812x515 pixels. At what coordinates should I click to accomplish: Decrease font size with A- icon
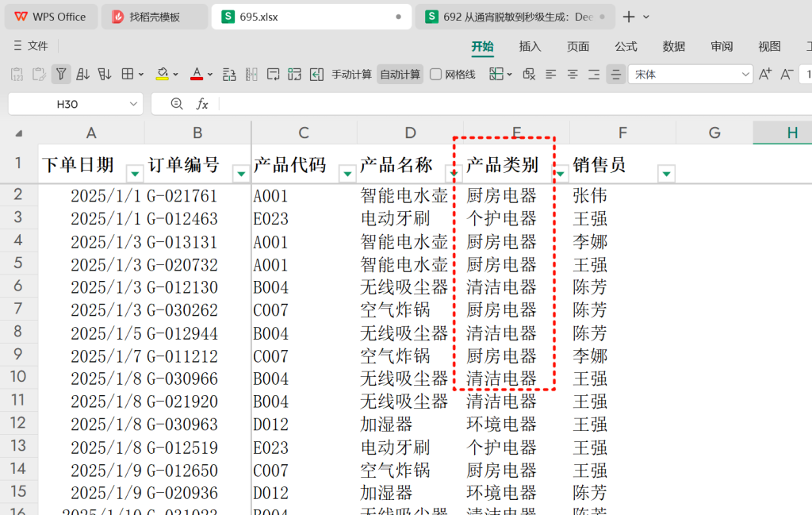(787, 75)
